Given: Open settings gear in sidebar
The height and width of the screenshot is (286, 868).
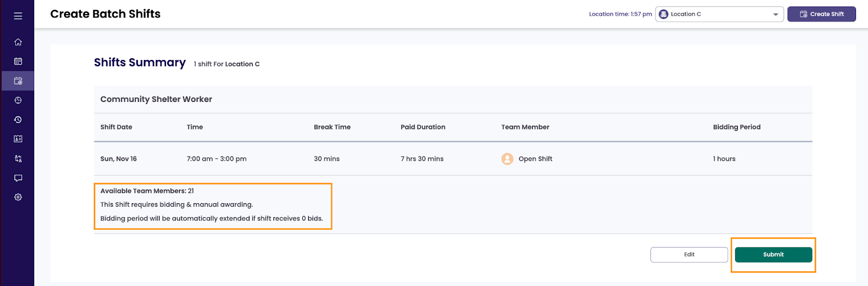Looking at the screenshot, I should point(18,197).
